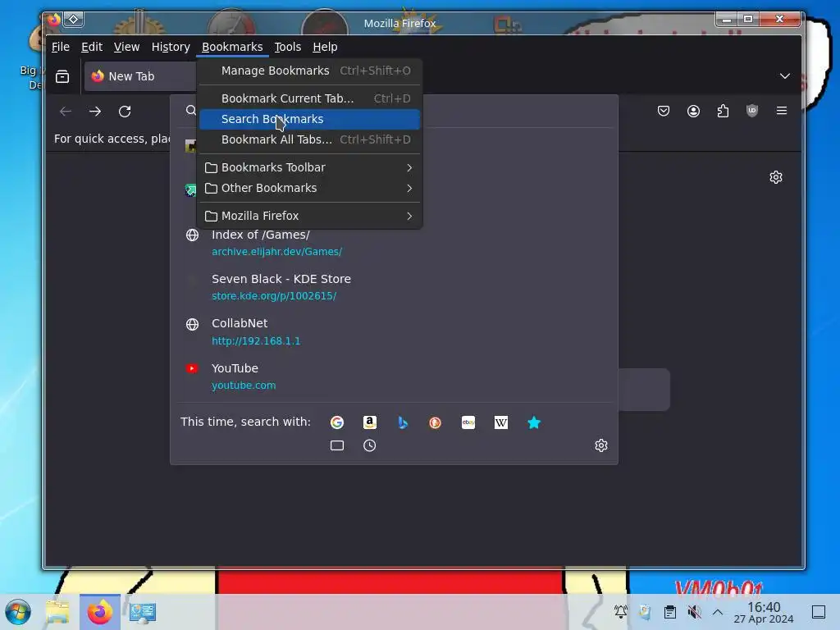Open youtube.com link
This screenshot has width=840, height=630.
tap(244, 386)
